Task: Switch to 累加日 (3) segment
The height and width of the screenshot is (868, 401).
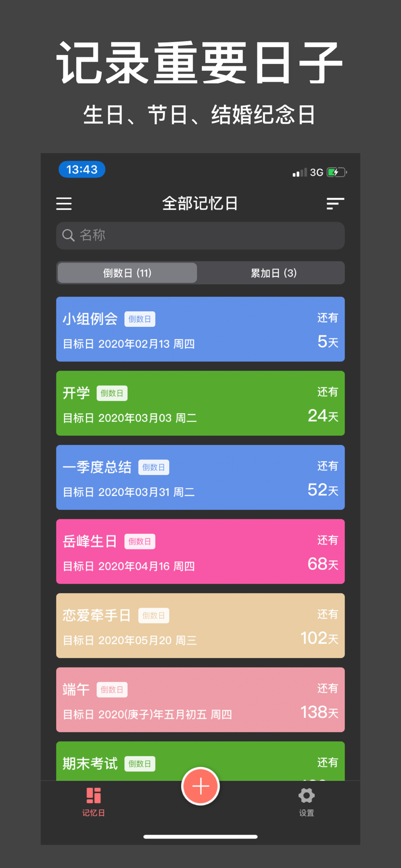Action: coord(273,273)
